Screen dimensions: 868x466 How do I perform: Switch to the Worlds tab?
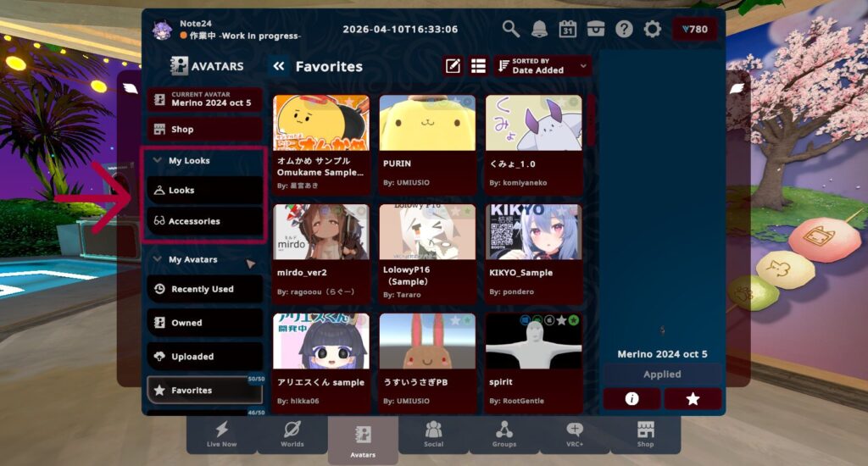292,433
